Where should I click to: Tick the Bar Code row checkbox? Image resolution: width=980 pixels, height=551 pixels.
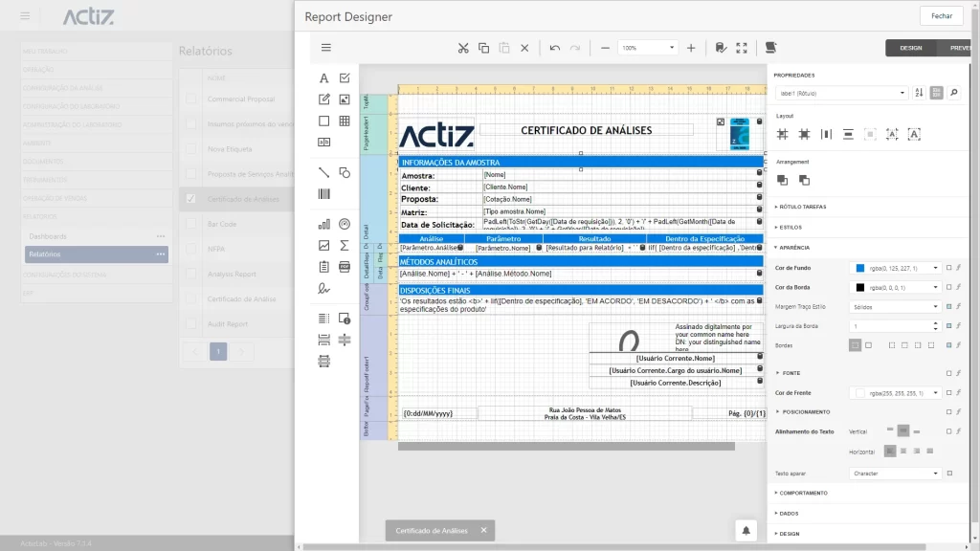coord(191,224)
